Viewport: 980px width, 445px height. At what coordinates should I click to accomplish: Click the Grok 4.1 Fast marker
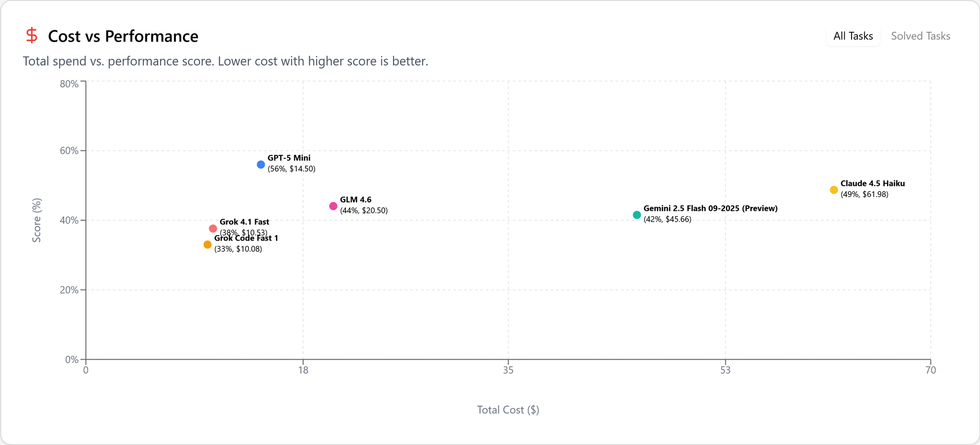coord(213,228)
